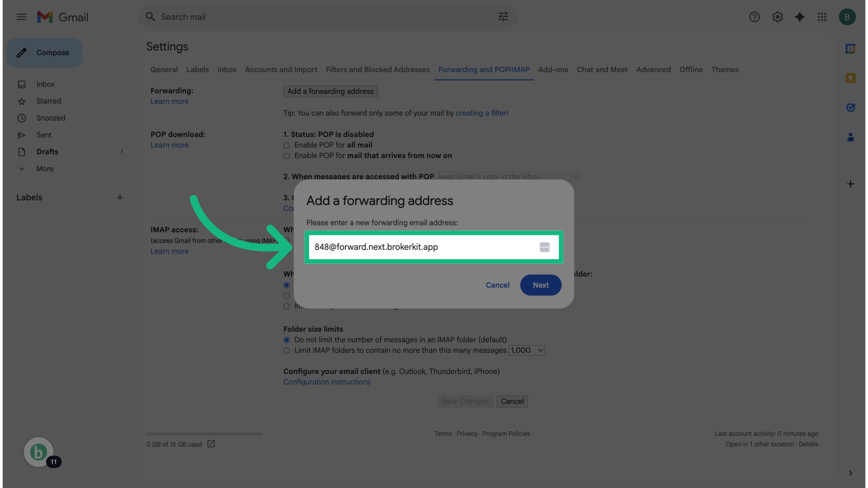Open Google Tasks side panel icon
Viewport: 868px width, 488px height.
pyautogui.click(x=850, y=108)
